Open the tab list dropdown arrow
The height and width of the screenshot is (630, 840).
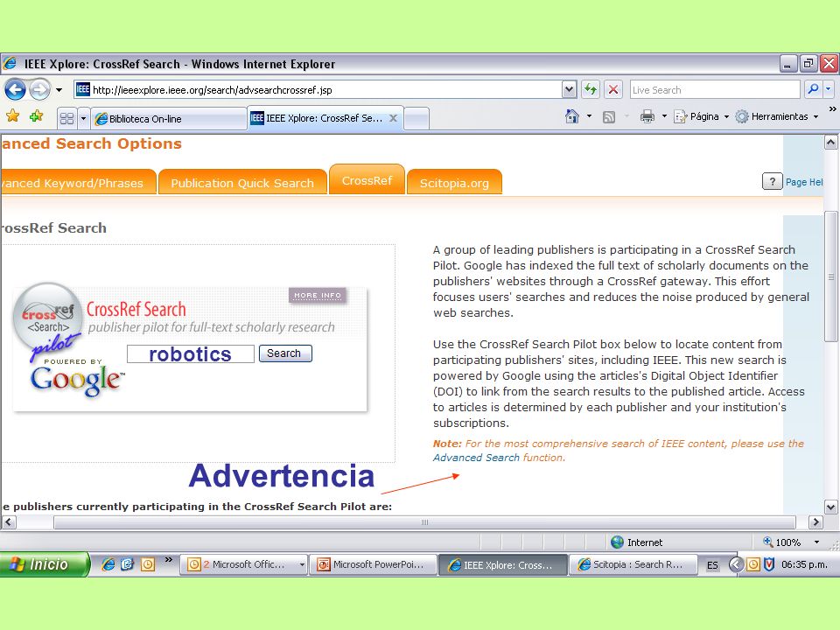coord(83,118)
